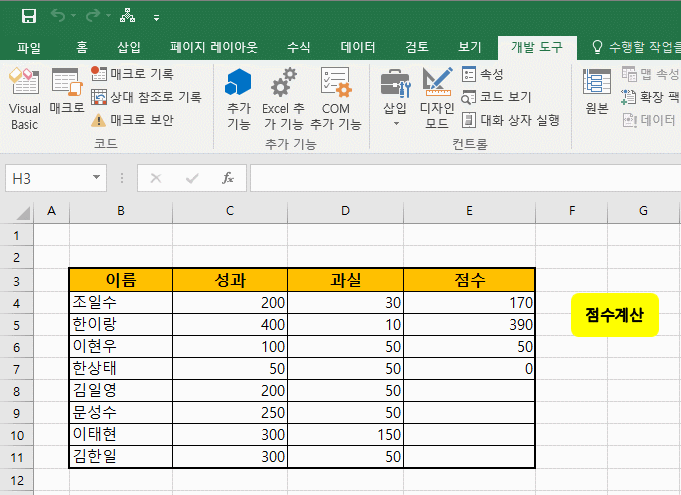Image resolution: width=681 pixels, height=495 pixels.
Task: Toggle 디자인 모드
Action: (x=437, y=98)
